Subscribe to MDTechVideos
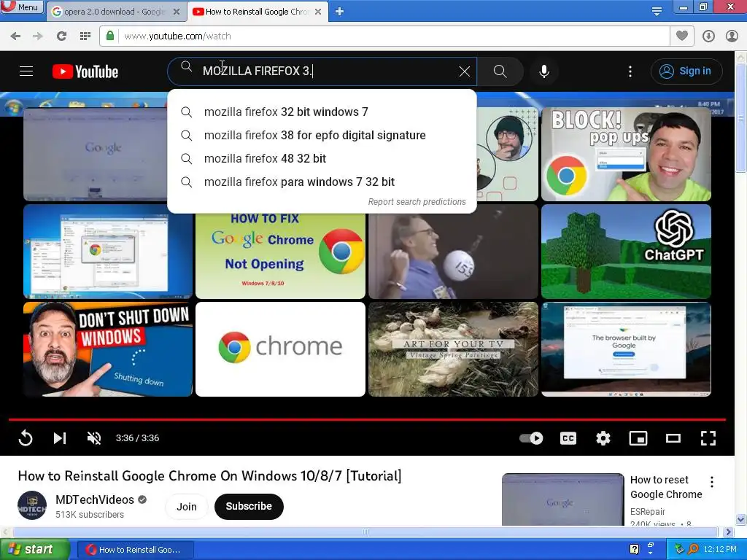Viewport: 747px width, 560px height. 249,506
